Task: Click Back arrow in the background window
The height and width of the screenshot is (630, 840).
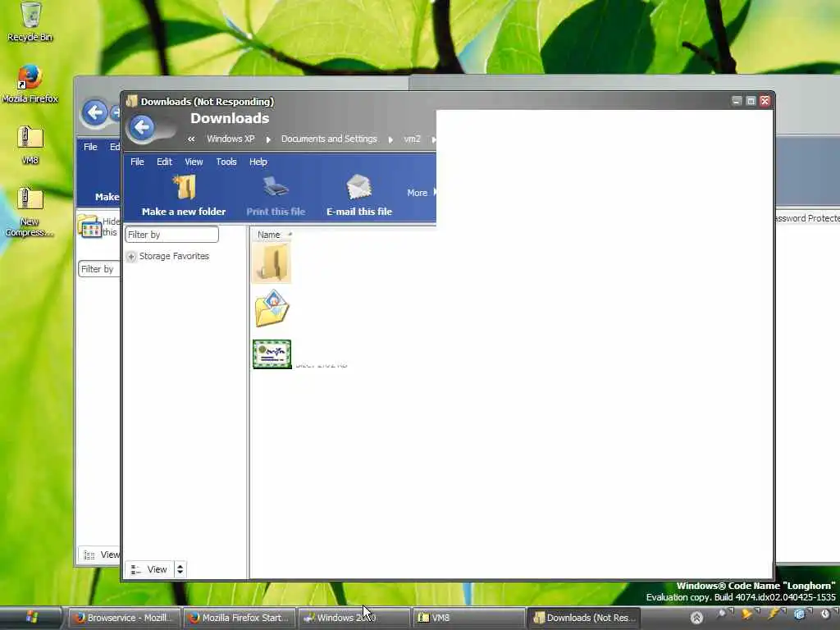Action: point(95,112)
